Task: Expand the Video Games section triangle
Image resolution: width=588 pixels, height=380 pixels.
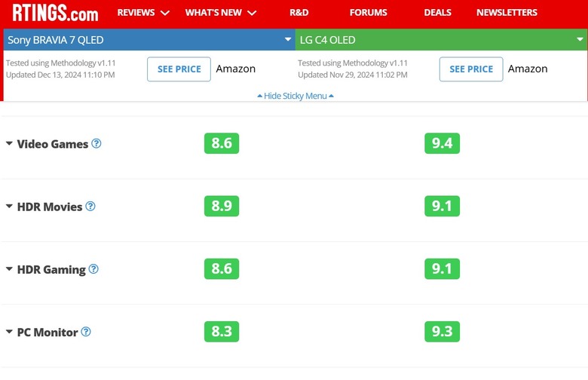Action: pyautogui.click(x=9, y=143)
